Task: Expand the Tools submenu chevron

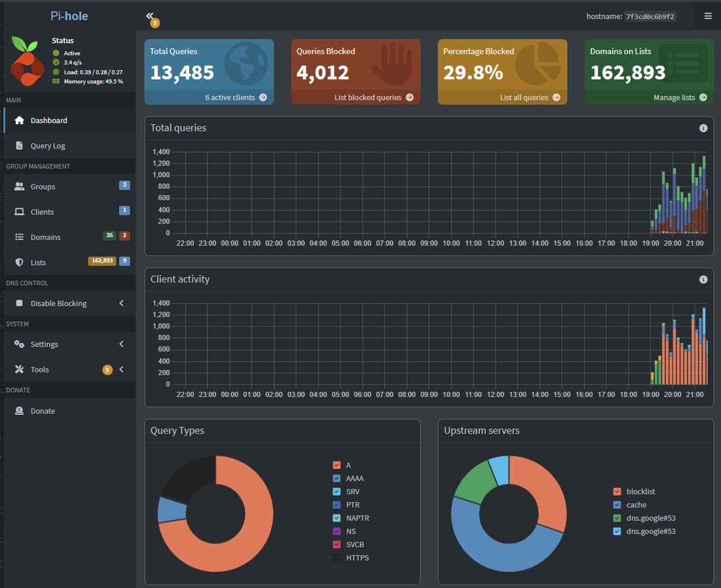Action: [121, 369]
